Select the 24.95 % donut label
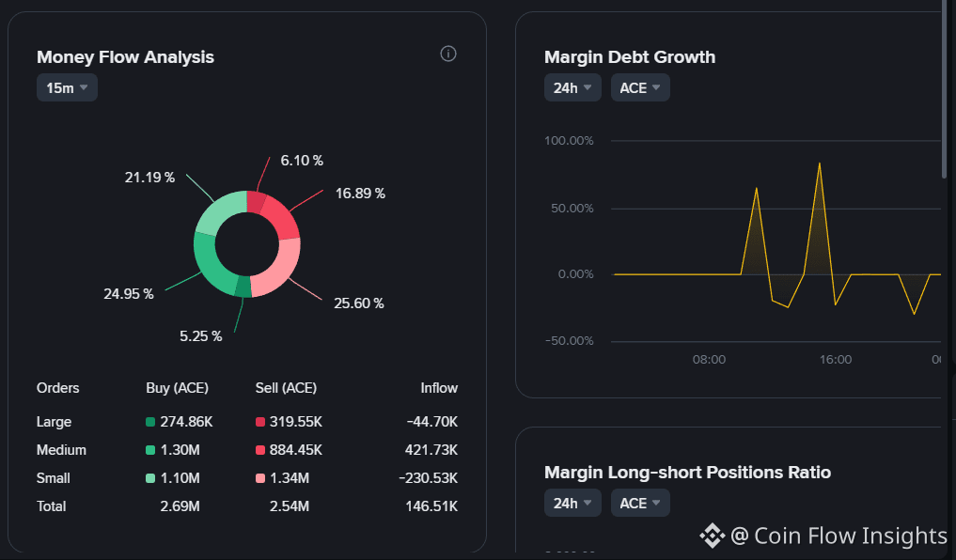 tap(129, 294)
